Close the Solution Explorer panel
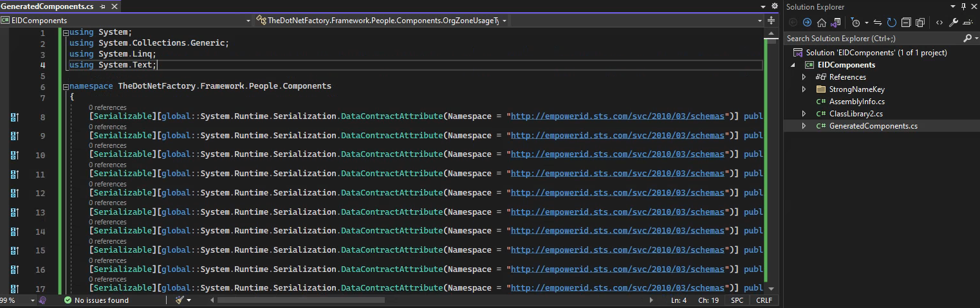980x308 pixels. pyautogui.click(x=973, y=6)
